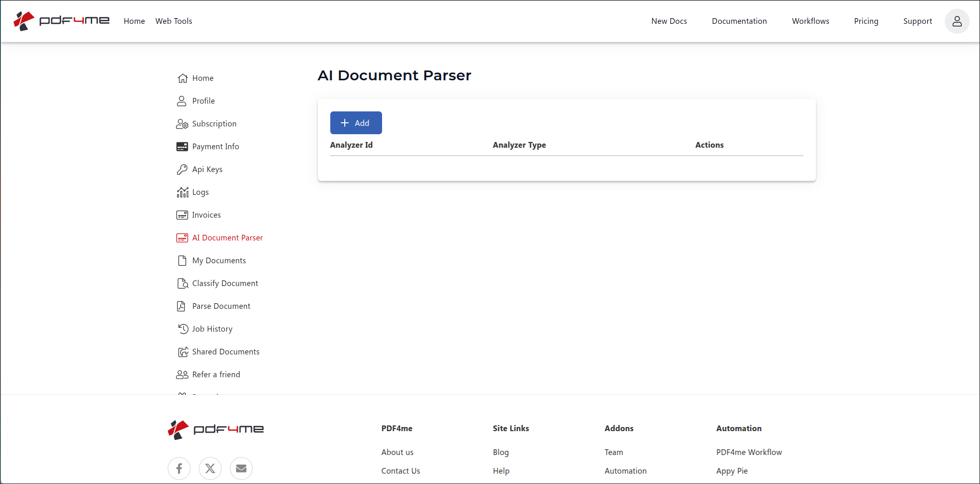The height and width of the screenshot is (484, 980).
Task: Click the Api Keys key icon
Action: tap(182, 169)
